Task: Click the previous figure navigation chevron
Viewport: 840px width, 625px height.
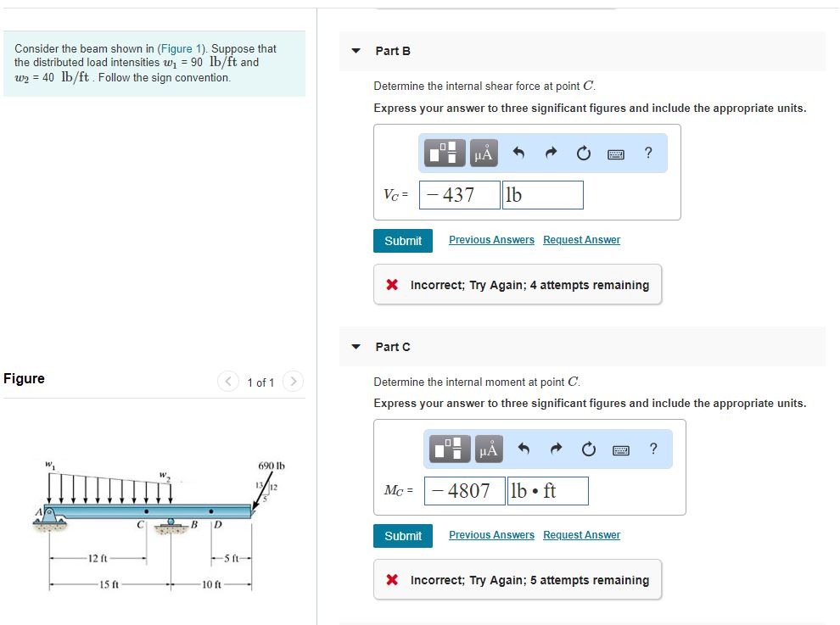Action: tap(227, 382)
